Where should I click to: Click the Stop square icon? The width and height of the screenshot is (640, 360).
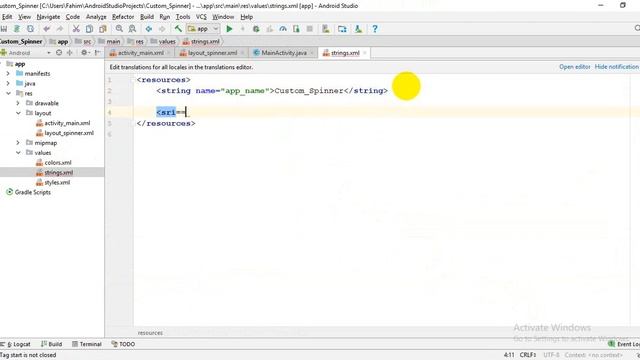pos(309,29)
